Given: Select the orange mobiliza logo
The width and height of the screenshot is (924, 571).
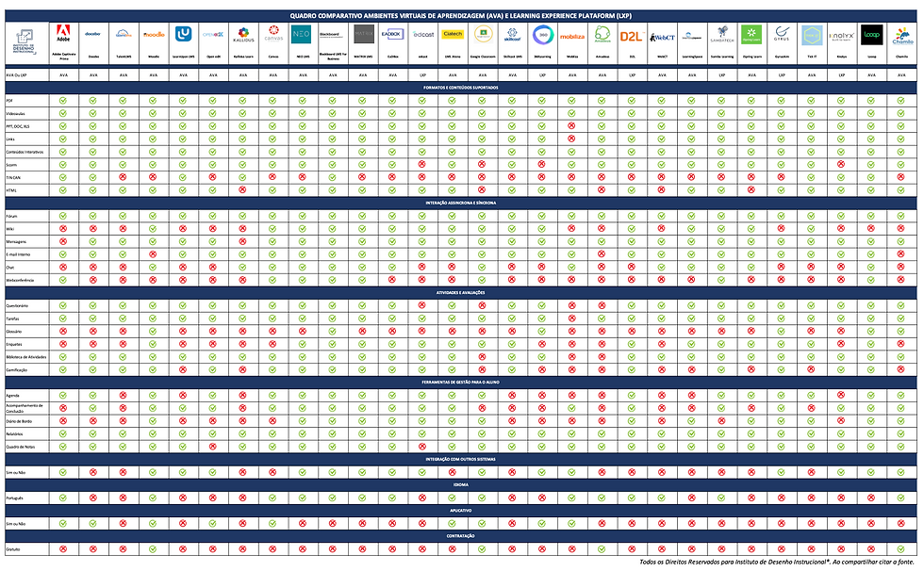Looking at the screenshot, I should (572, 37).
